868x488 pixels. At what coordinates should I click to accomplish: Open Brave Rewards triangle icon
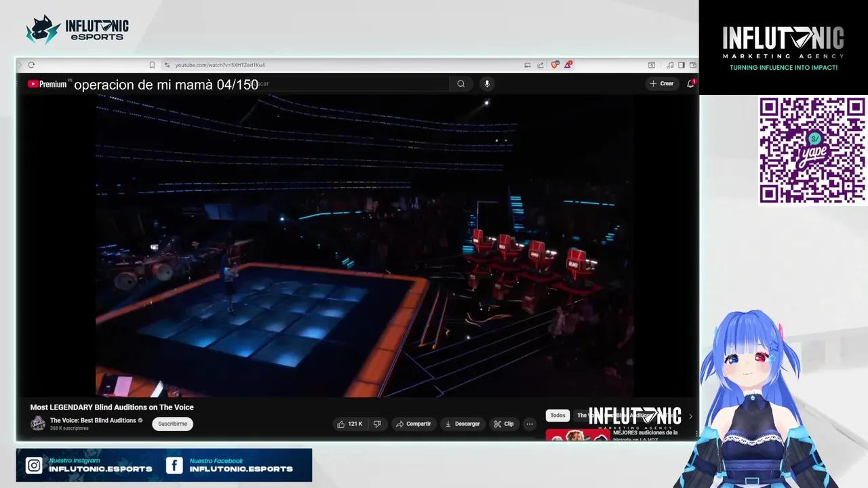pyautogui.click(x=568, y=65)
